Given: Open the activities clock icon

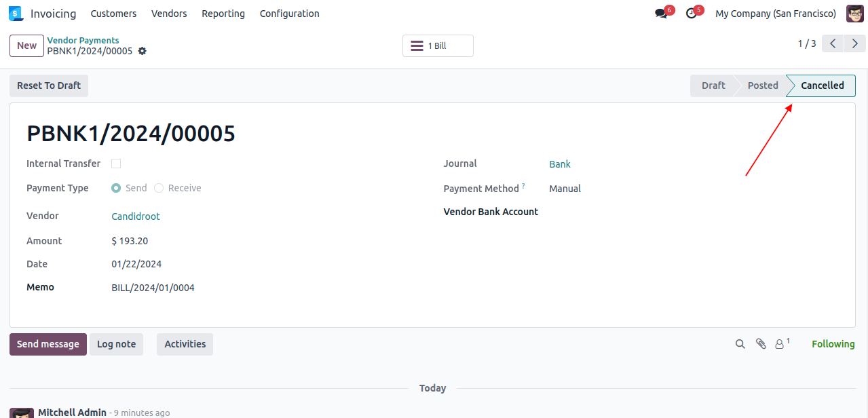Looking at the screenshot, I should coord(692,14).
